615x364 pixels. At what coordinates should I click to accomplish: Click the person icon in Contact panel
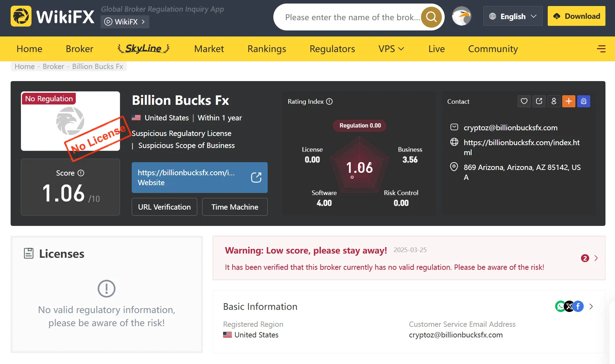click(554, 101)
